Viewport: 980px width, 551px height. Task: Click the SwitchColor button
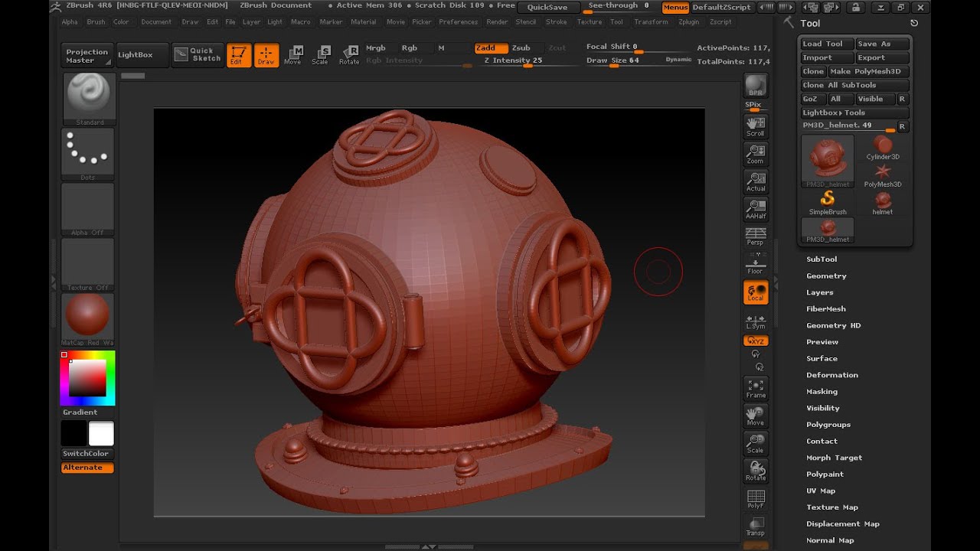click(x=86, y=454)
